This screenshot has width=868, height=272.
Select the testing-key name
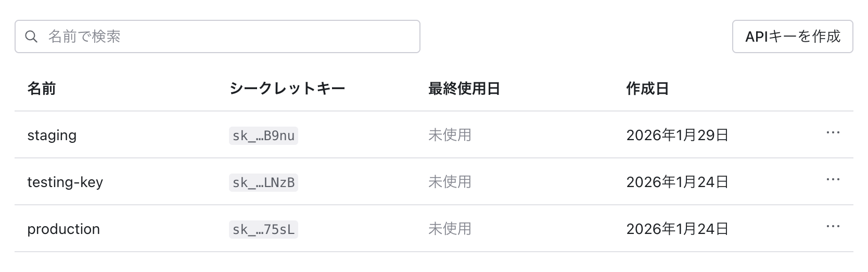[x=65, y=182]
